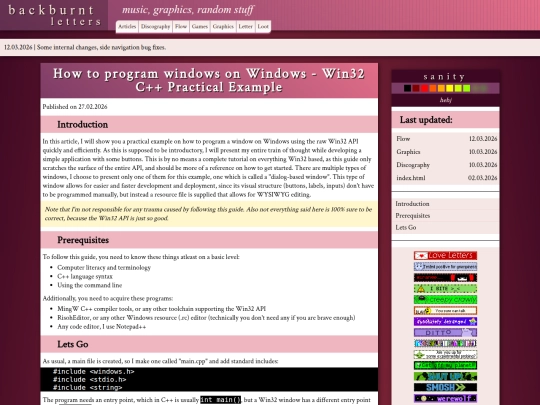Open index.html in Last updated list

[411, 178]
